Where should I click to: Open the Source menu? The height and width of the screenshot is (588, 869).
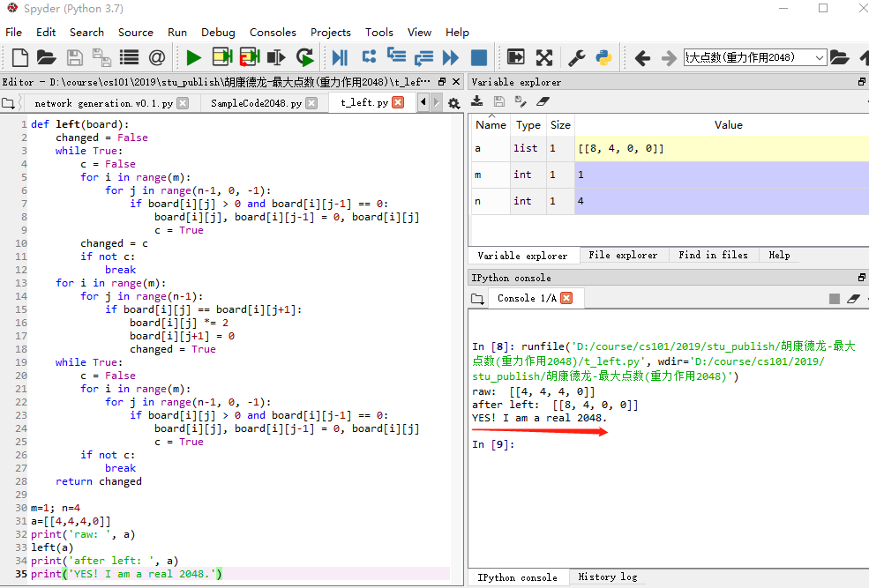[135, 32]
